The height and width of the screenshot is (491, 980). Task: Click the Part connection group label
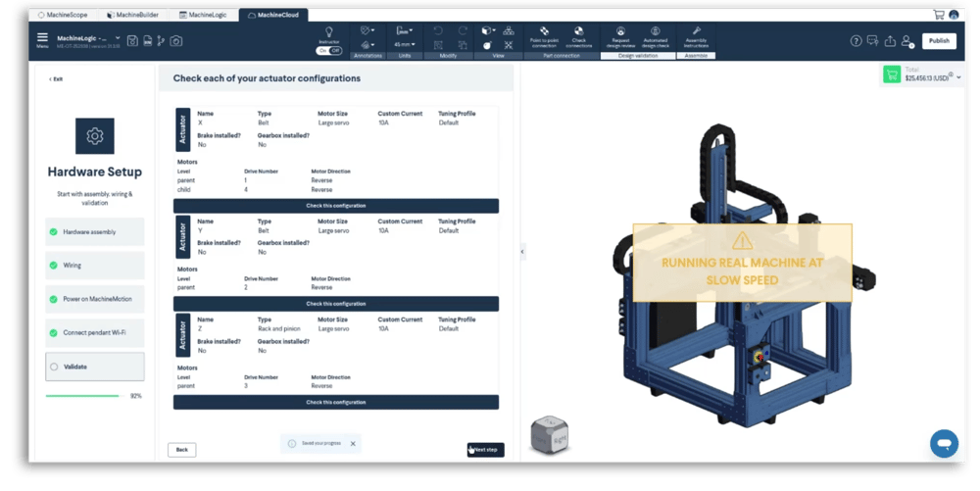point(562,56)
